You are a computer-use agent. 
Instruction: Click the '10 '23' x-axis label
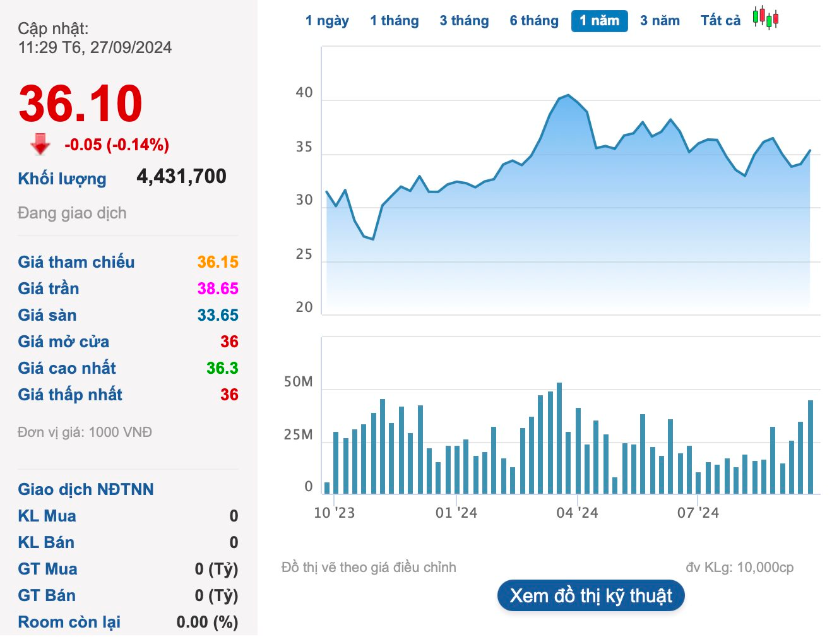(x=334, y=513)
